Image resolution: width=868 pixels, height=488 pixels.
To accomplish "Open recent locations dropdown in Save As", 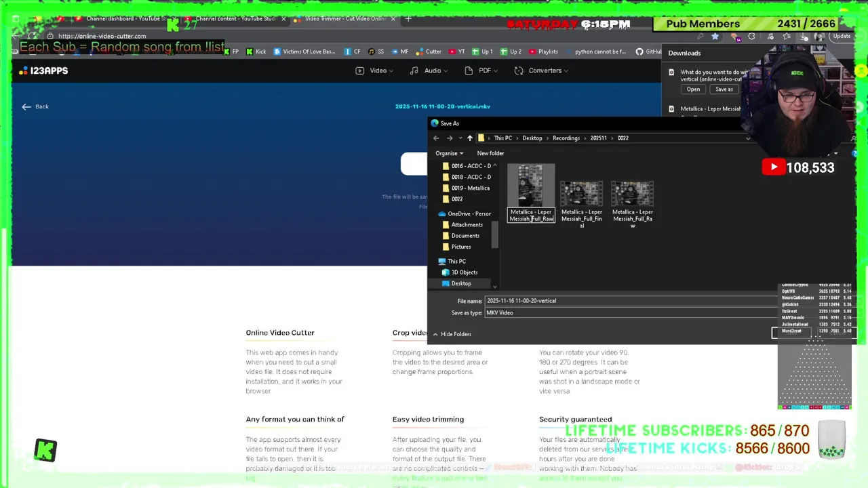I will click(x=459, y=138).
